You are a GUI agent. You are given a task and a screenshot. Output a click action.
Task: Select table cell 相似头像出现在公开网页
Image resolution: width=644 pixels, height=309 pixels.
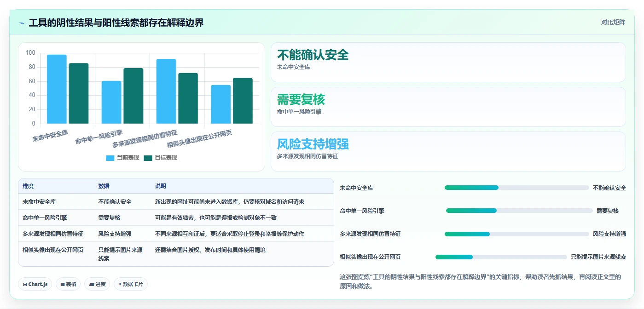(53, 250)
